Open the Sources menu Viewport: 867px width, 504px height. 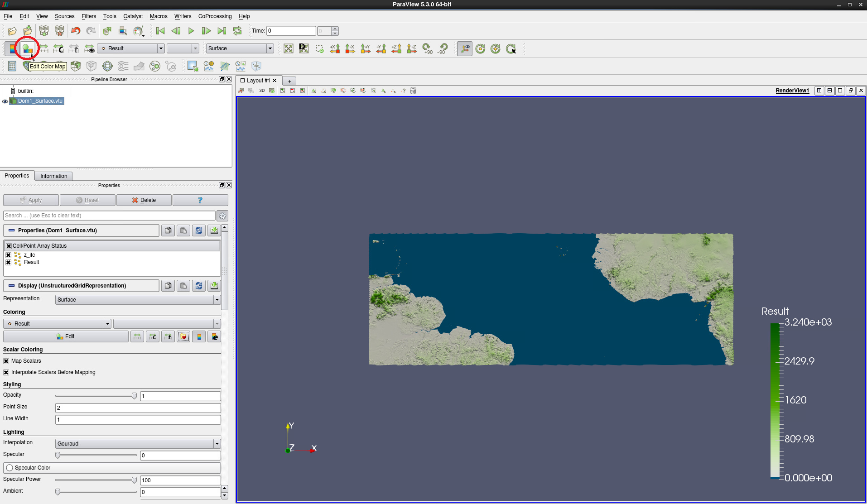pyautogui.click(x=64, y=16)
